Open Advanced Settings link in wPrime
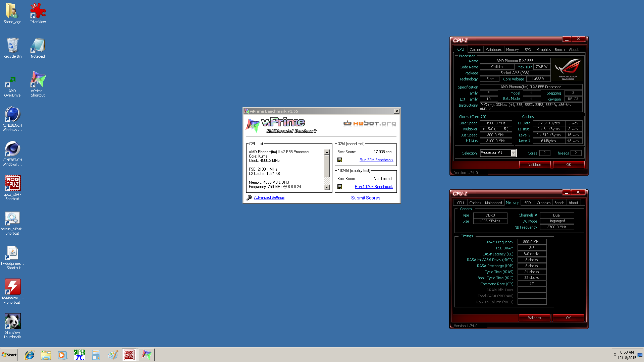The width and height of the screenshot is (644, 362). (269, 197)
